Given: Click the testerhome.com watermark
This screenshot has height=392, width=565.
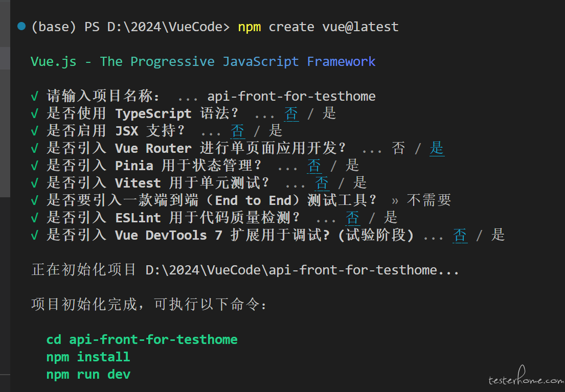Looking at the screenshot, I should [526, 377].
